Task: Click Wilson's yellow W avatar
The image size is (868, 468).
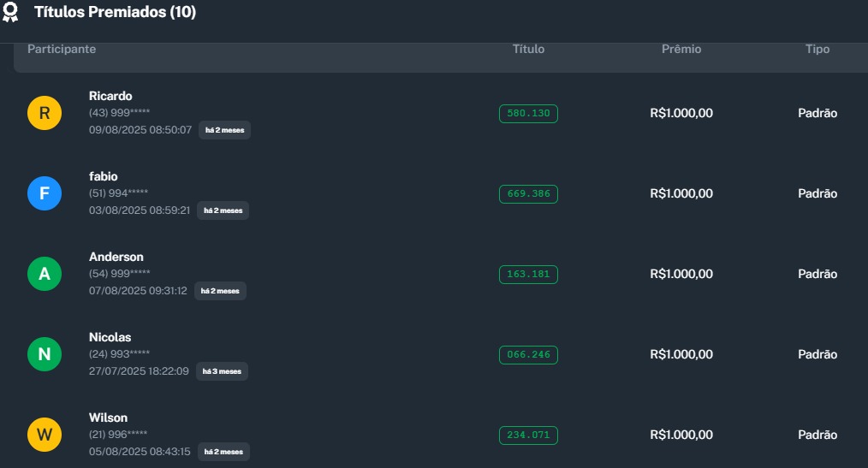Action: (x=45, y=435)
